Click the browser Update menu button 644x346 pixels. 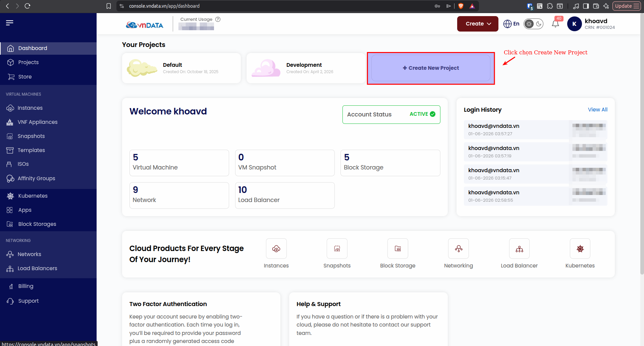click(x=627, y=6)
